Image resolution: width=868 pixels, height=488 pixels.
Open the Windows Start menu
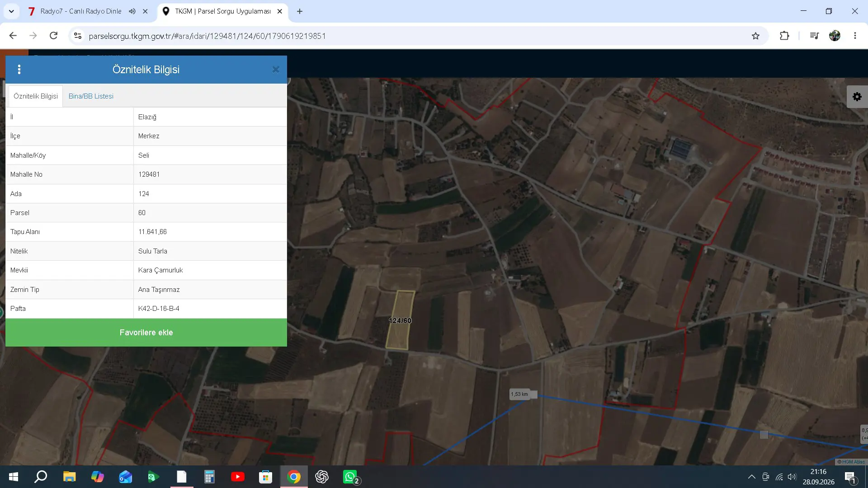[14, 477]
